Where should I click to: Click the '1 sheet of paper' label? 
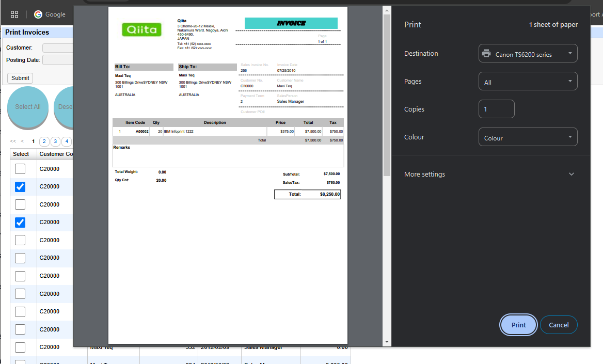click(553, 25)
